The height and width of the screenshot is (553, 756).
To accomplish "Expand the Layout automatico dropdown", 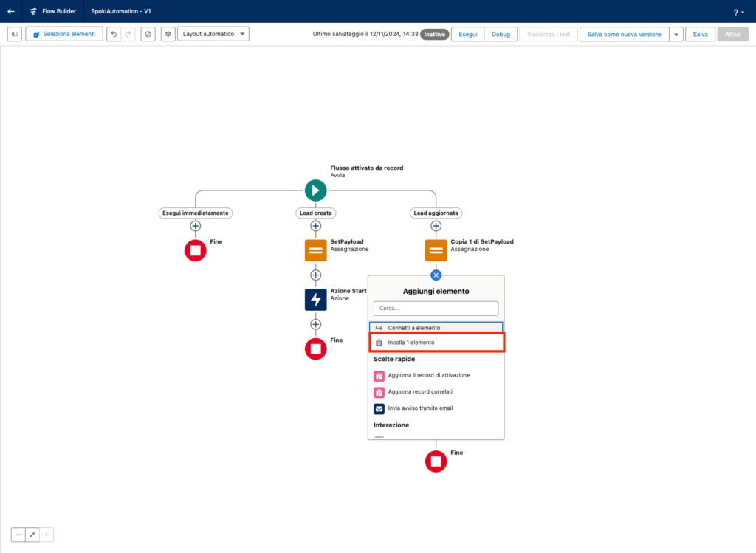I will pos(213,34).
